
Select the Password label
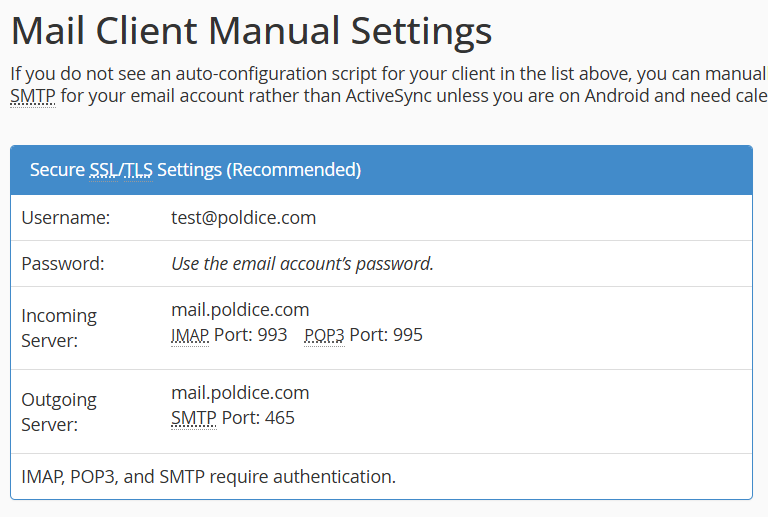[62, 264]
